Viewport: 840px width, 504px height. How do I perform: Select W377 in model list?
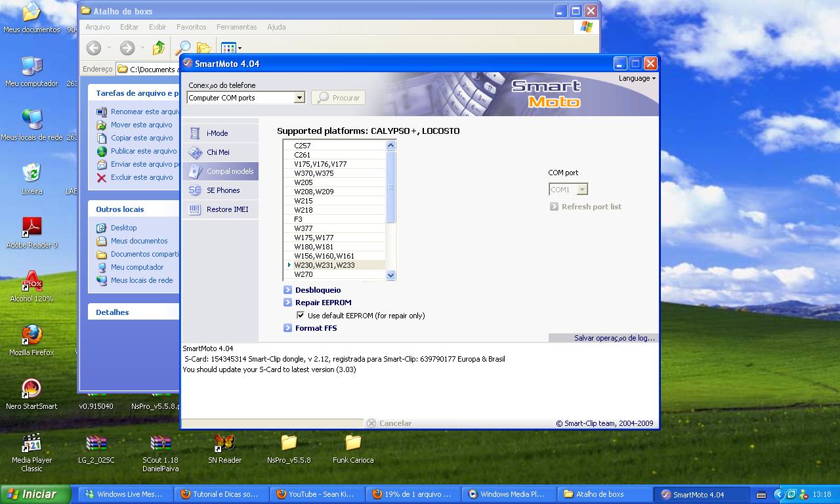[335, 228]
